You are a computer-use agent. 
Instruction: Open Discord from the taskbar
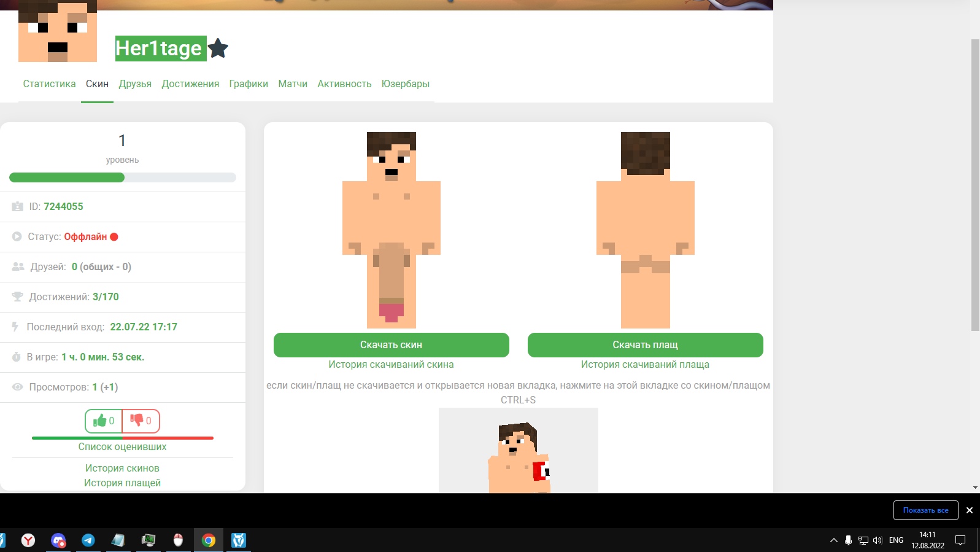coord(58,540)
